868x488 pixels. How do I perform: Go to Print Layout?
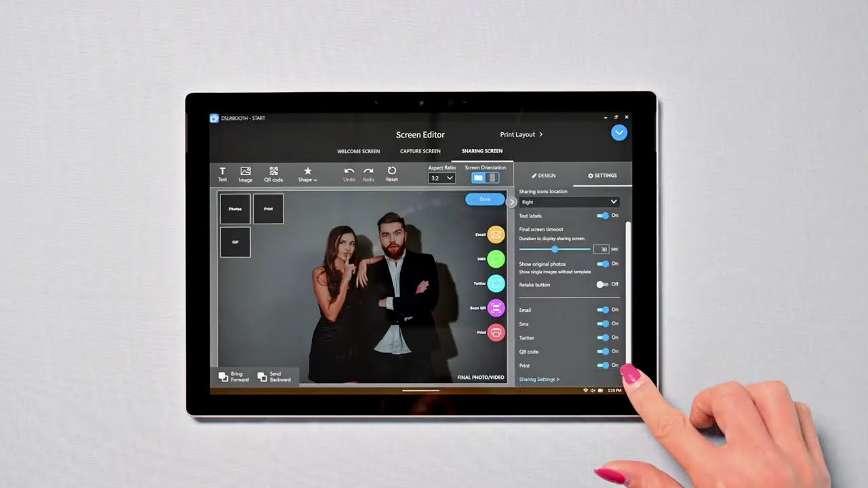click(521, 134)
